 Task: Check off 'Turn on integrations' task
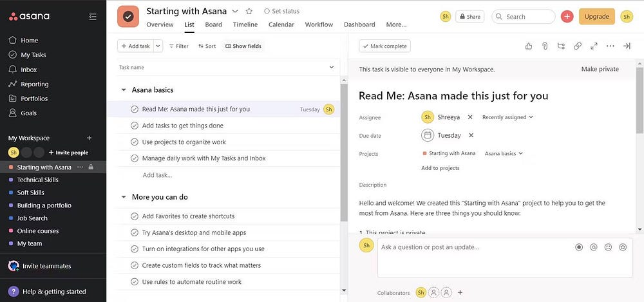(135, 249)
